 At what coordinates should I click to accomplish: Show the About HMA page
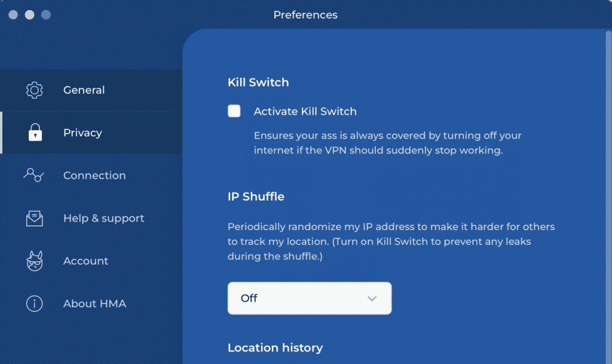coord(91,304)
